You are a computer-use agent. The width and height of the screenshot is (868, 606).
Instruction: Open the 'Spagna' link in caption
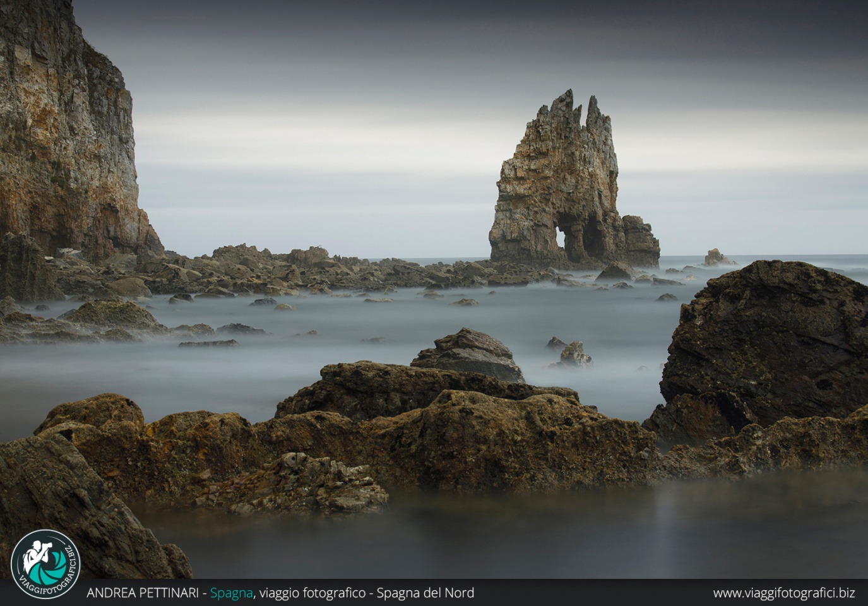231,593
